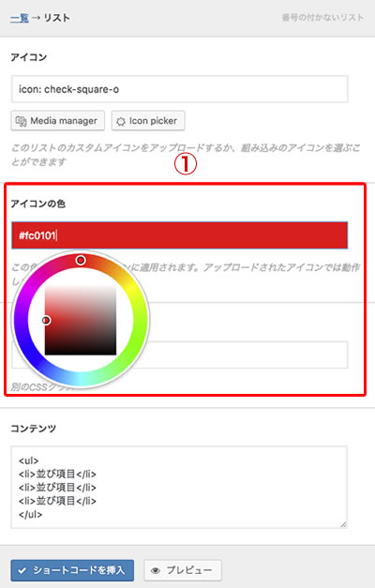
Task: Click the CSS class input field
Action: [247, 354]
